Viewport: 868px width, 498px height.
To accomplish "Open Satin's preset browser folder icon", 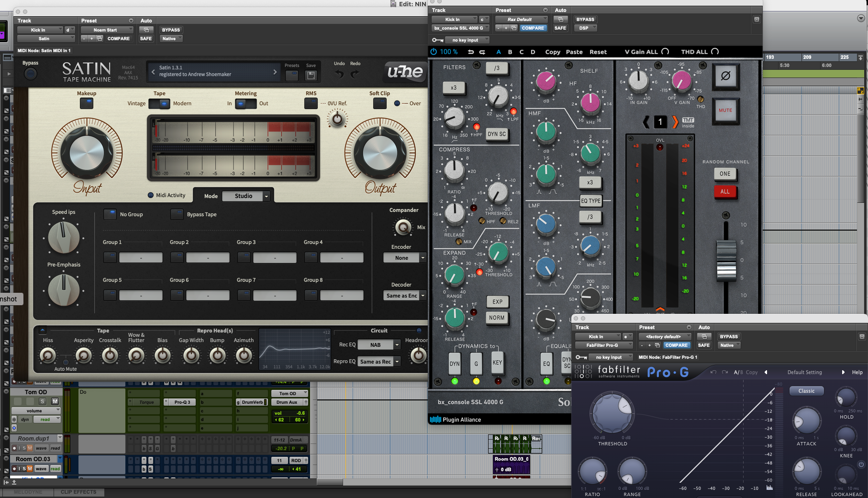I will (292, 75).
